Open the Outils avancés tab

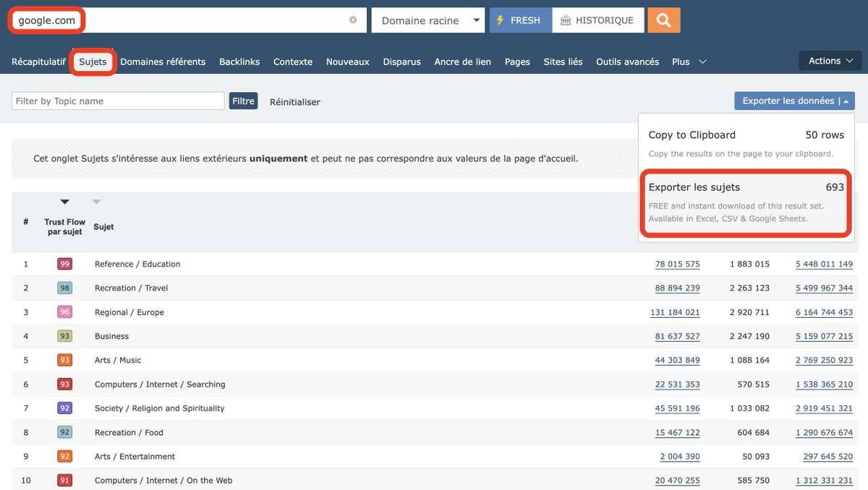click(x=627, y=62)
